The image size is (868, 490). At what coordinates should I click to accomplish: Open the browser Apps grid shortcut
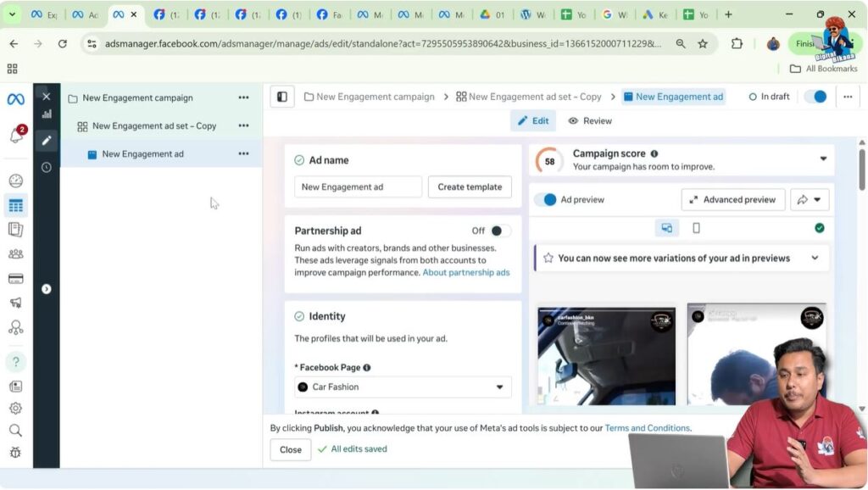tap(12, 69)
